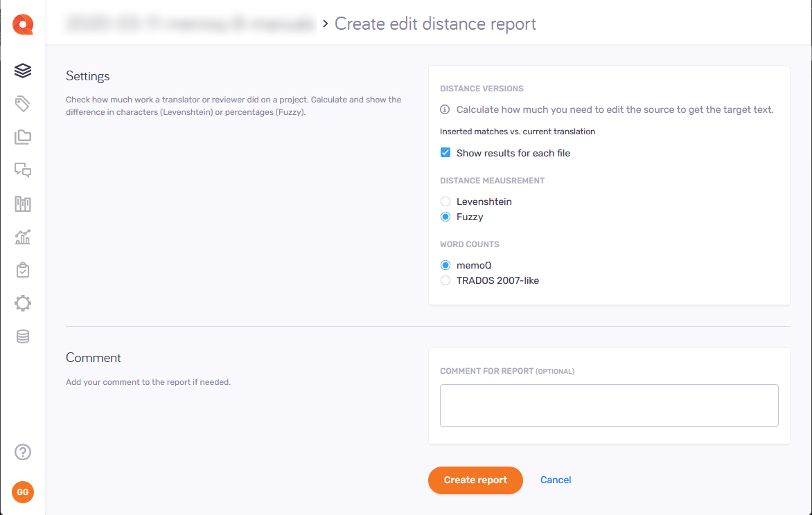
Task: Open the GG user avatar menu
Action: (23, 491)
